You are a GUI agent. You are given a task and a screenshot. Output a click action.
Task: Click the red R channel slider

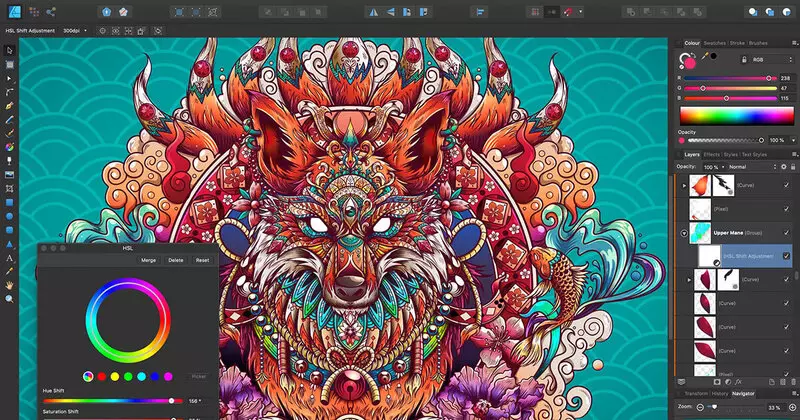coord(731,79)
